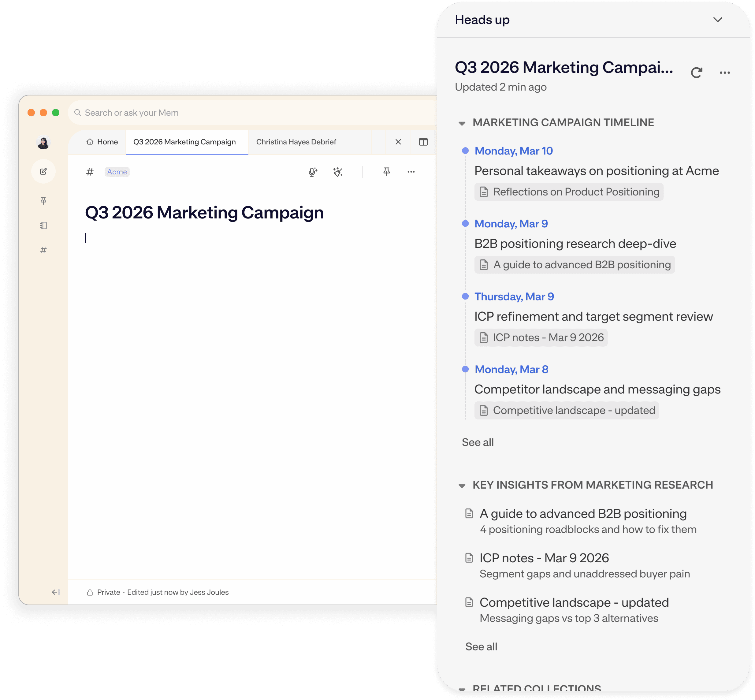Pin the note using the toolbar pin icon
Viewport: 755px width, 700px height.
click(386, 172)
